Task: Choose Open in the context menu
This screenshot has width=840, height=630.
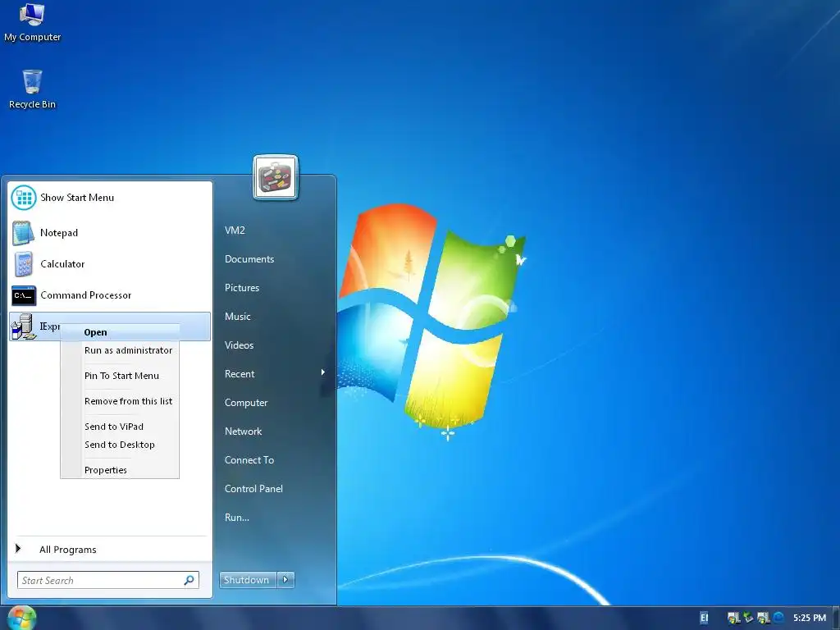Action: (120, 332)
